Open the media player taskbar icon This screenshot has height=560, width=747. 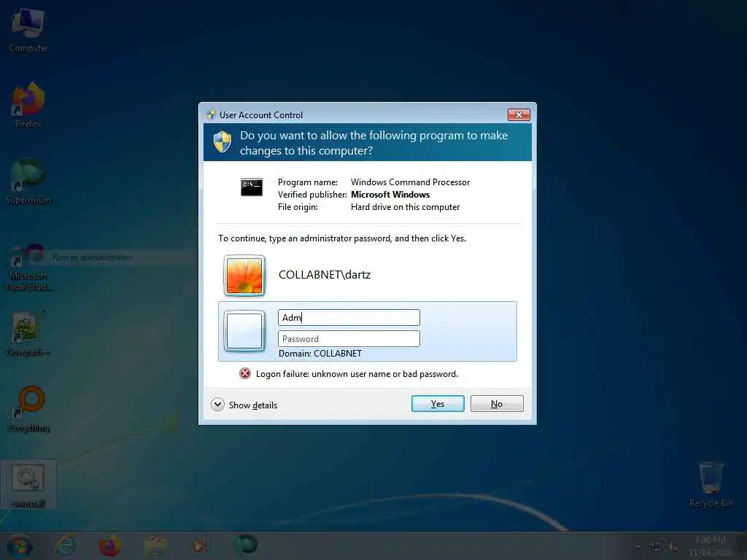pyautogui.click(x=199, y=545)
